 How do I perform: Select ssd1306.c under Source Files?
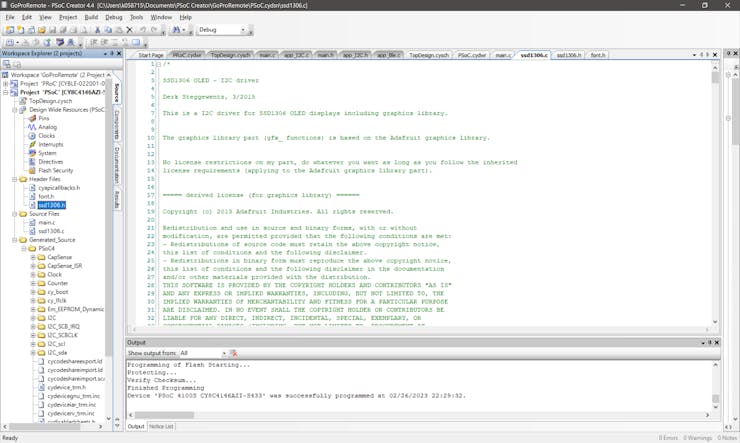click(51, 231)
